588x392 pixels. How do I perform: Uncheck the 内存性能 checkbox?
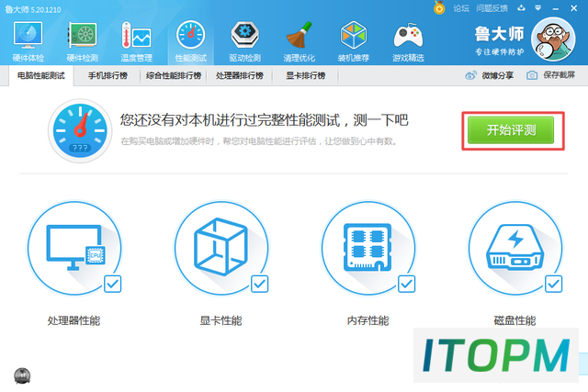coord(406,284)
